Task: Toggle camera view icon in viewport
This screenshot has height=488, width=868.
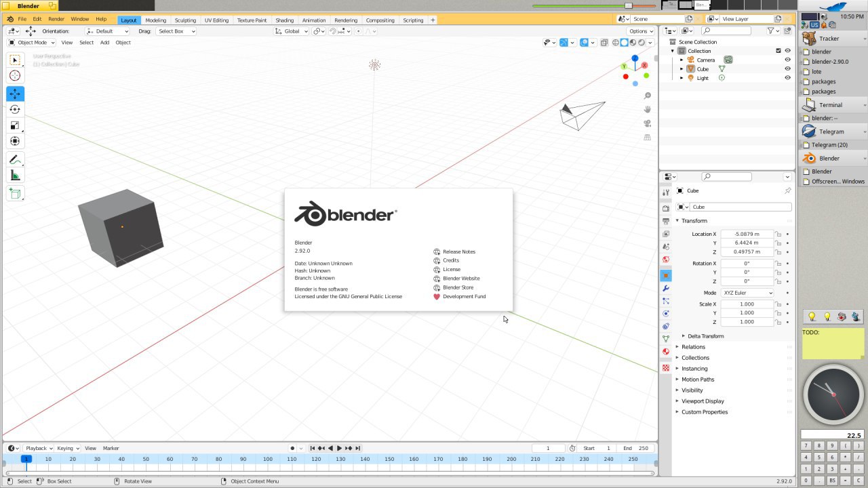Action: point(648,123)
